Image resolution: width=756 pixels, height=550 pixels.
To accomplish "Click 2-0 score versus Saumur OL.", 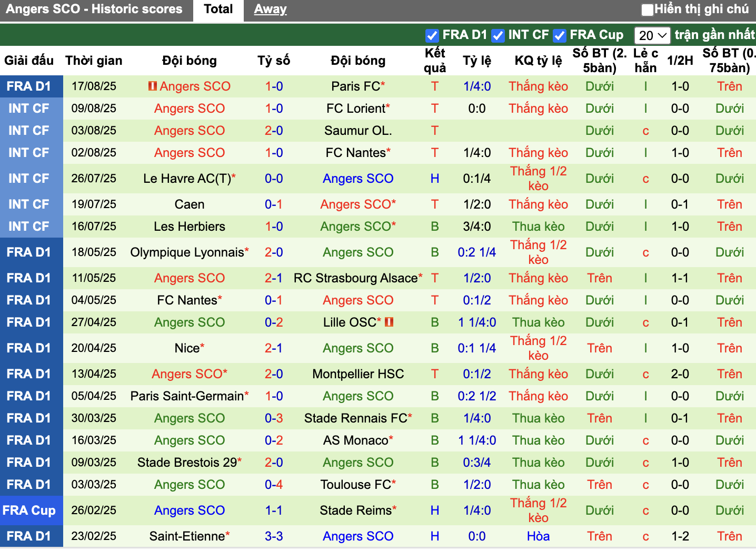I will (274, 131).
